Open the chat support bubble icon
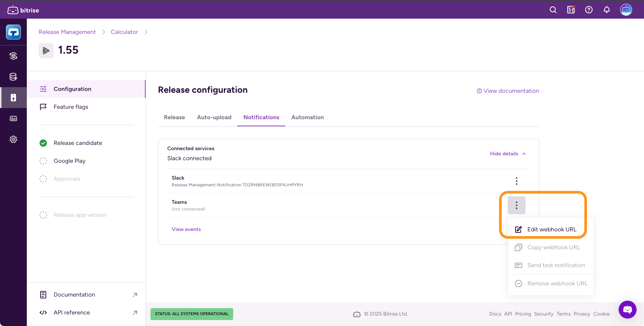 (x=628, y=310)
